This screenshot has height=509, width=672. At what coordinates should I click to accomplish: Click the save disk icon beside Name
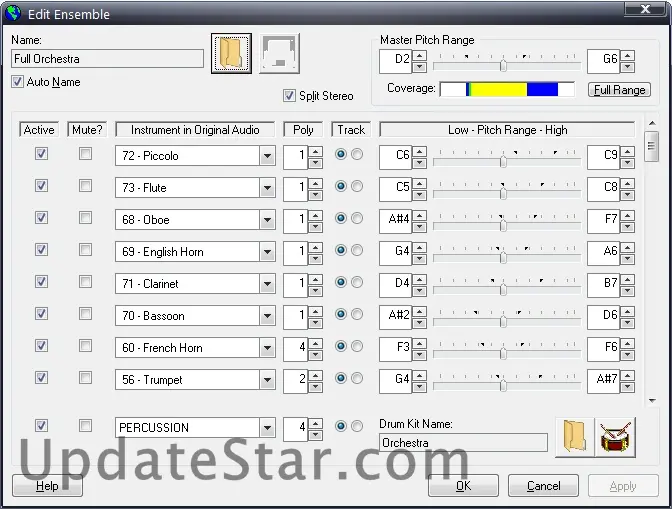click(279, 54)
